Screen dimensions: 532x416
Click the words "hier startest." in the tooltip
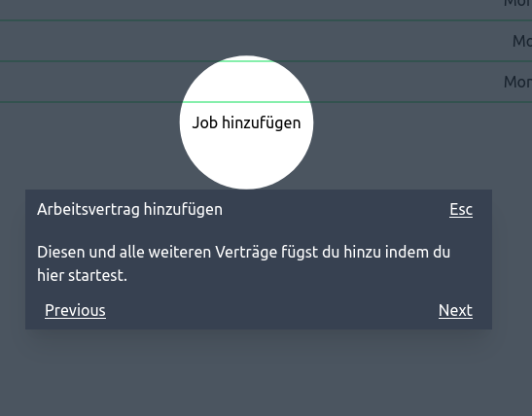coord(82,275)
